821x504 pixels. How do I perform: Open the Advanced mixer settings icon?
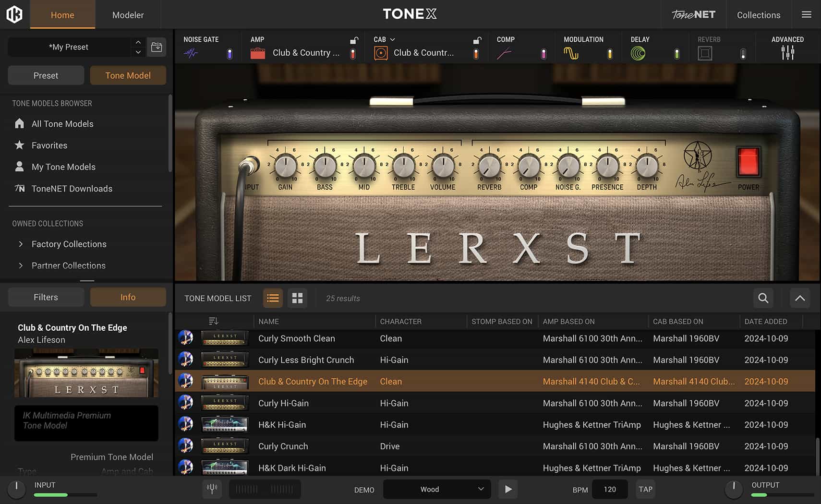787,53
